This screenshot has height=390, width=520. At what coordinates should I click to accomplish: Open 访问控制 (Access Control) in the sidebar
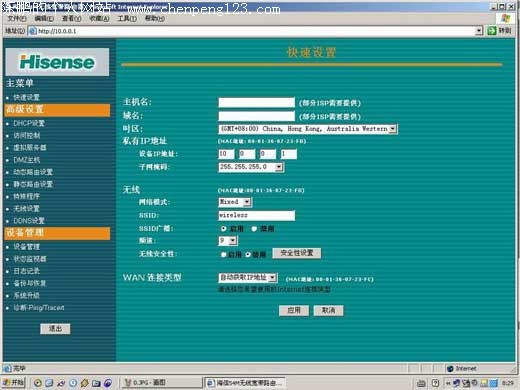(27, 136)
